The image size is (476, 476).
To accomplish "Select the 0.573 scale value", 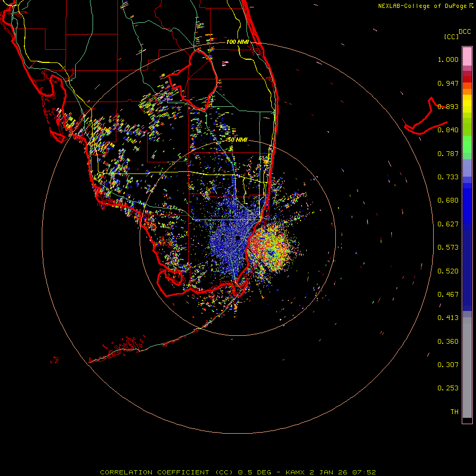I will click(448, 248).
